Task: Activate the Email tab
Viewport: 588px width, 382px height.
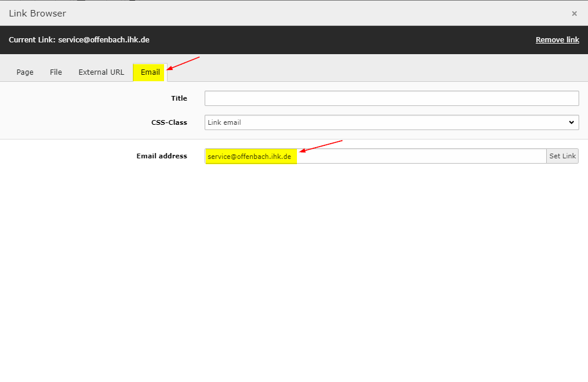Action: (x=150, y=72)
